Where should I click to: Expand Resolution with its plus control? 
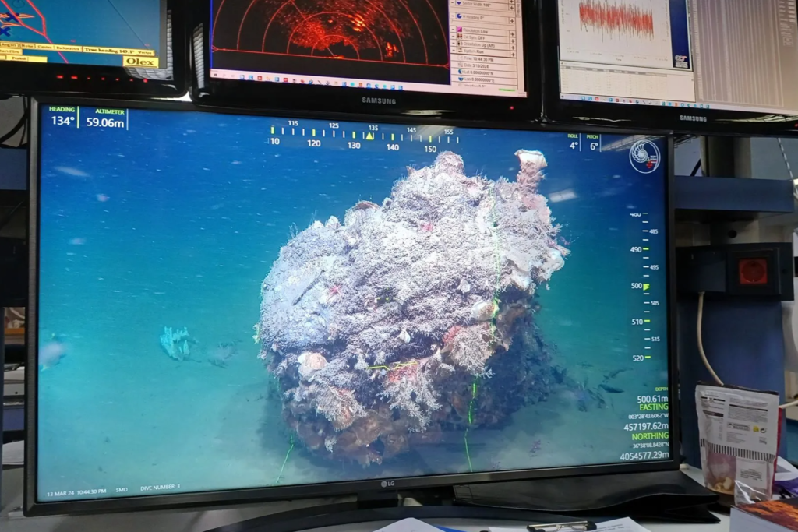(x=512, y=34)
